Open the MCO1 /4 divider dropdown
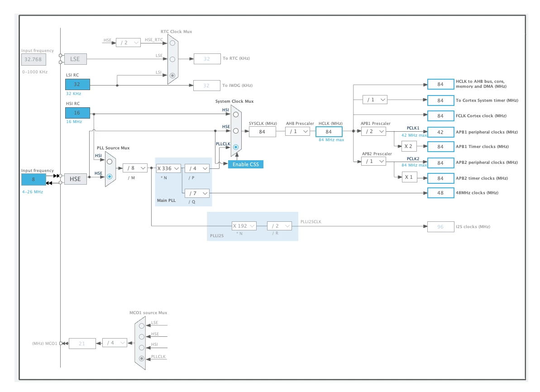The height and width of the screenshot is (392, 540). pos(115,343)
